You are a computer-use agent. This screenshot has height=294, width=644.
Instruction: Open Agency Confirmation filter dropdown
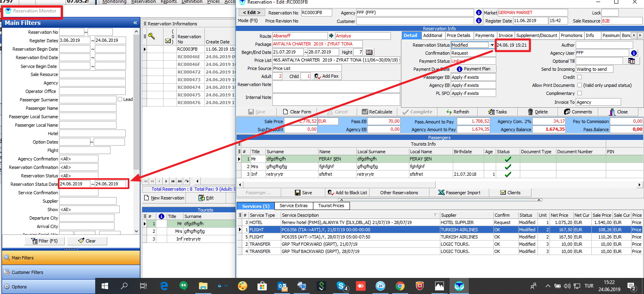point(79,159)
